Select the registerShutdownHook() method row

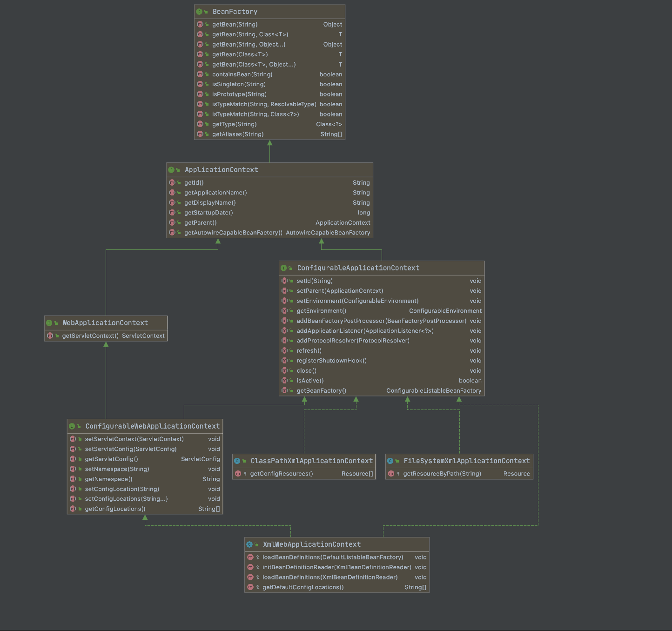click(331, 361)
